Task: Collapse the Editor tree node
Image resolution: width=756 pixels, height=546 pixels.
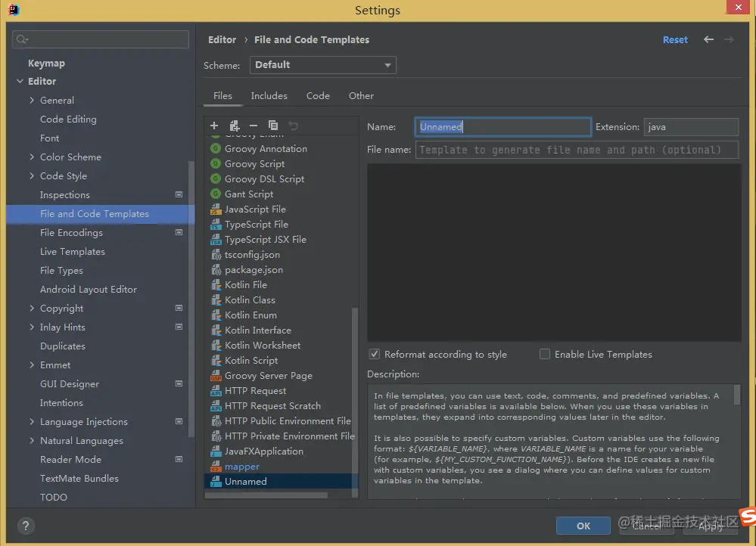Action: tap(20, 81)
